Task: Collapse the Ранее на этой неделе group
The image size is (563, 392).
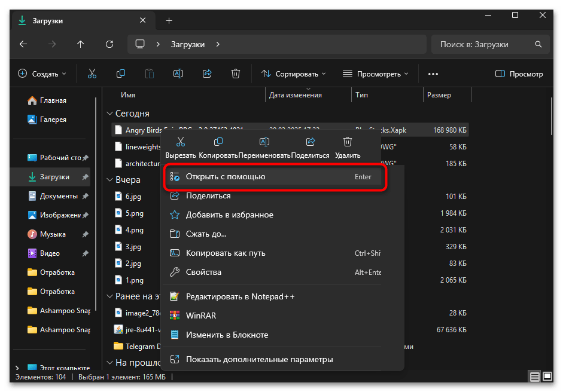Action: pos(109,296)
